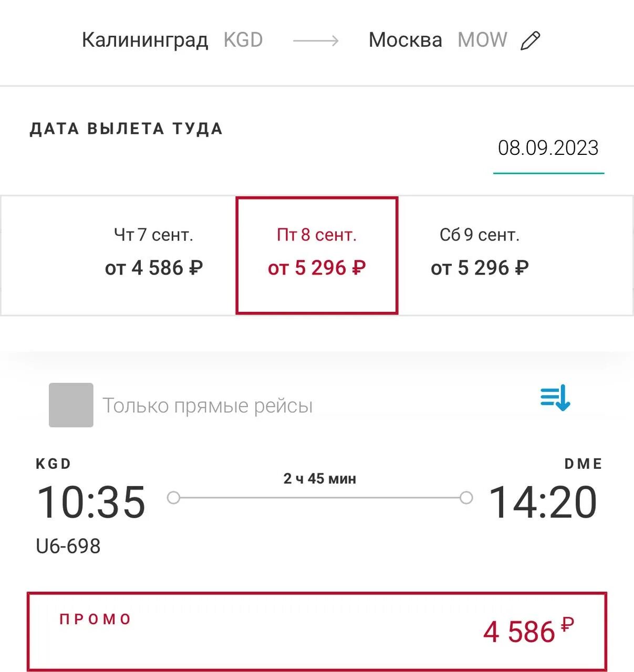
Task: Open the departure date field 08.09.2023
Action: pos(548,149)
